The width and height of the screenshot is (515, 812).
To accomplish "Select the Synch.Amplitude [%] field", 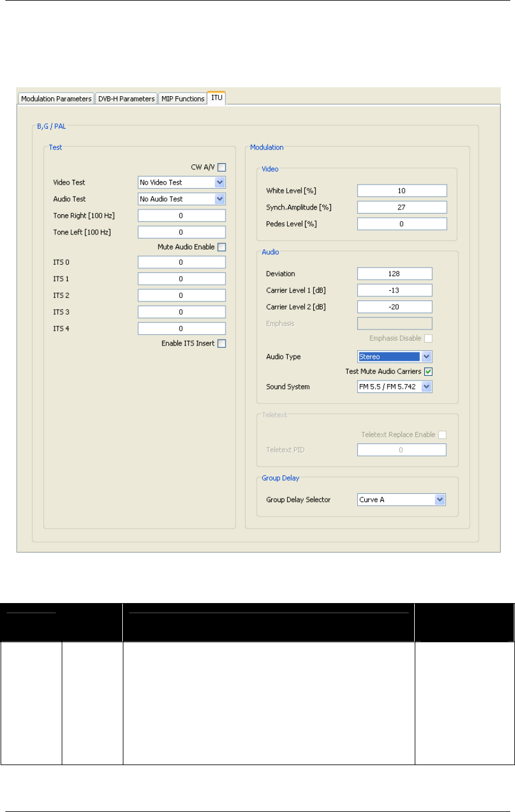I will [x=402, y=207].
